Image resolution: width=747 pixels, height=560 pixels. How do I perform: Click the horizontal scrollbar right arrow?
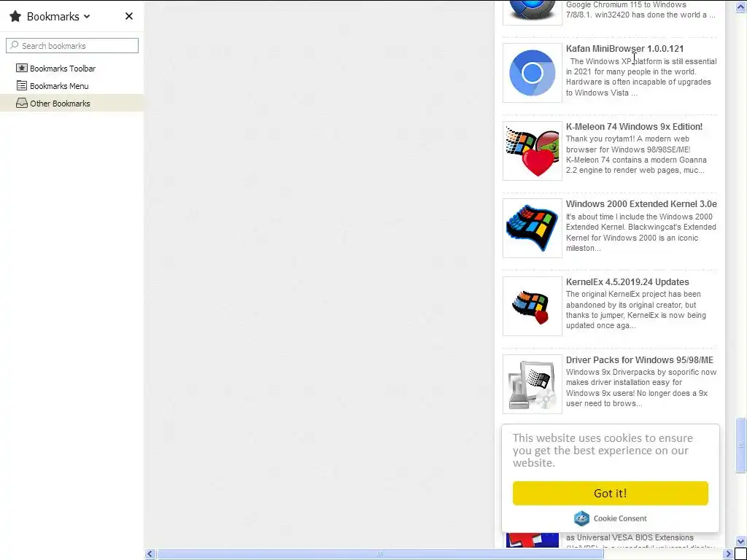tap(729, 554)
